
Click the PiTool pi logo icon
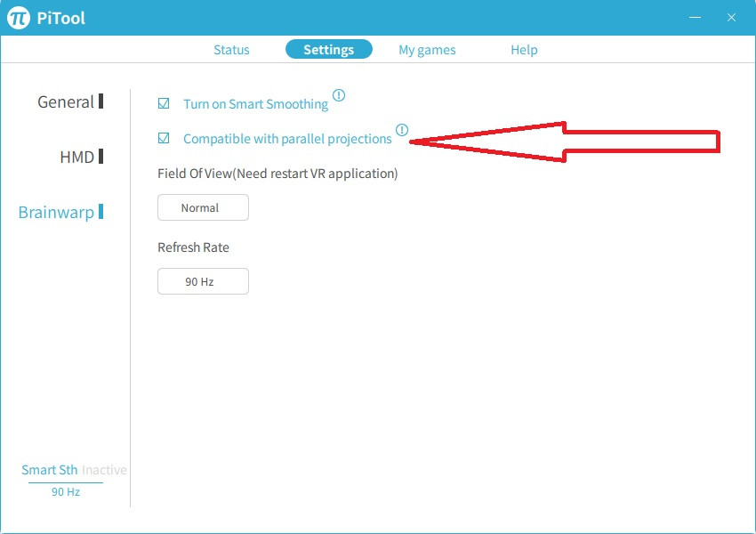click(19, 18)
